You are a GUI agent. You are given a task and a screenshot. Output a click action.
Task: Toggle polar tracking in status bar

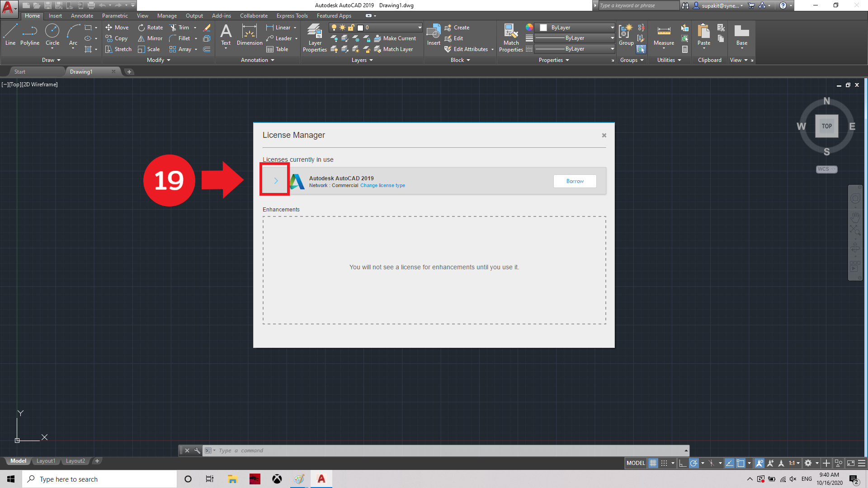[x=694, y=463]
